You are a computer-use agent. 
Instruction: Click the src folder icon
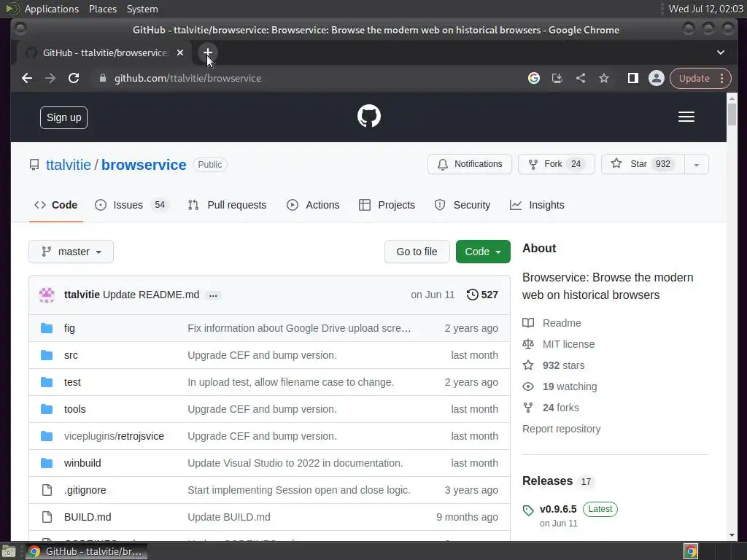point(47,355)
